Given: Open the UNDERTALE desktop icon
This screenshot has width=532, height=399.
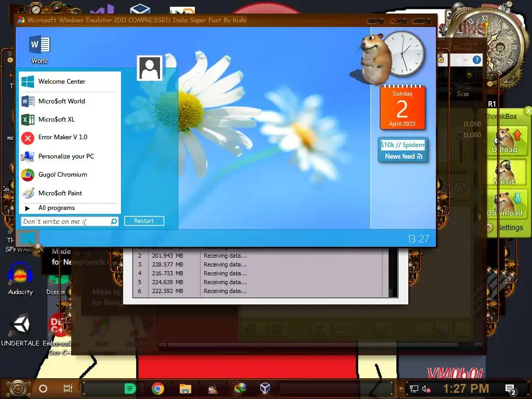Looking at the screenshot, I should pos(20,330).
